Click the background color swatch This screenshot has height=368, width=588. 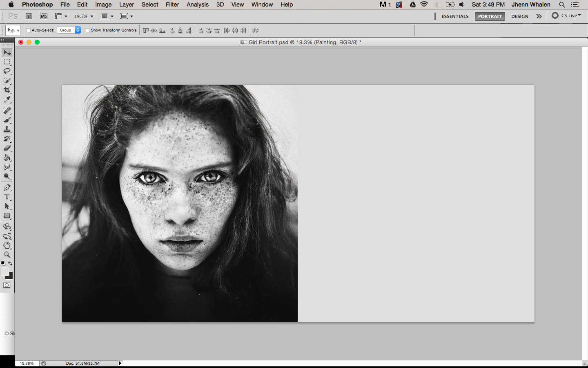(11, 277)
